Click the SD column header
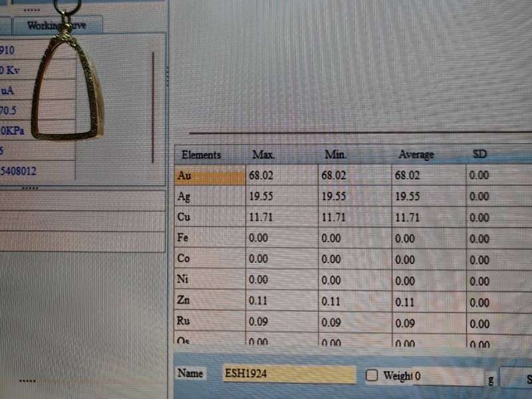 [479, 154]
